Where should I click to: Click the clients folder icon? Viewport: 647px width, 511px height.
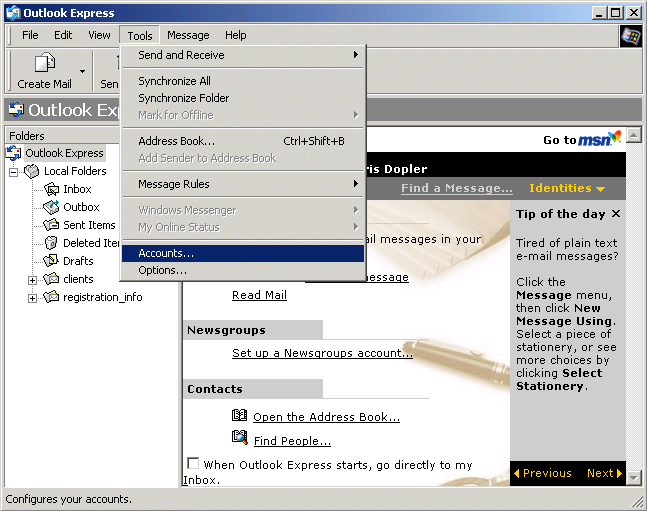click(51, 279)
